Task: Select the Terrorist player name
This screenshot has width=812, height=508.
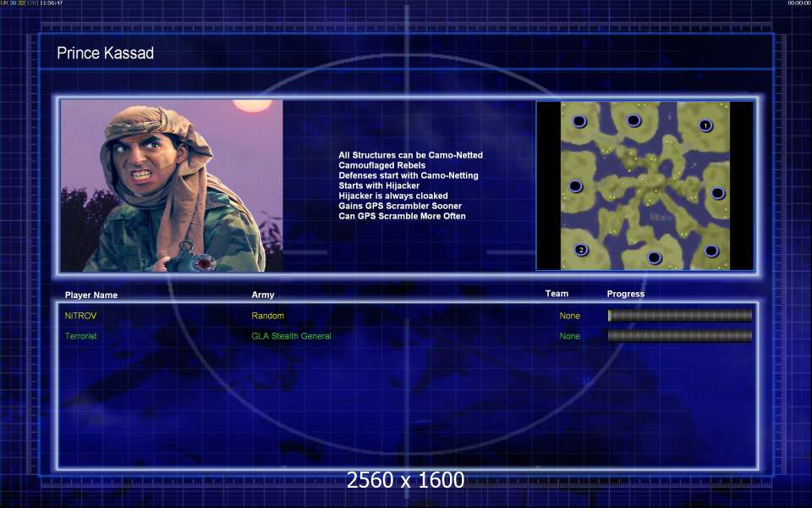Action: click(x=81, y=336)
